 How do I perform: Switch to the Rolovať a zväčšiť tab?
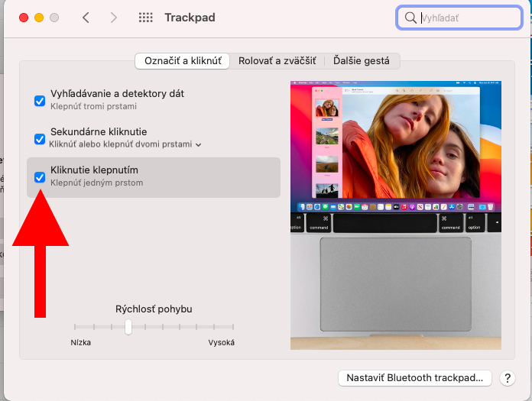click(x=277, y=60)
